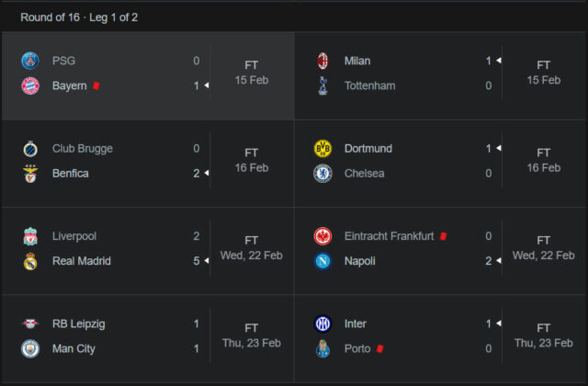Click the Tottenham crest icon
The height and width of the screenshot is (386, 588).
point(322,85)
